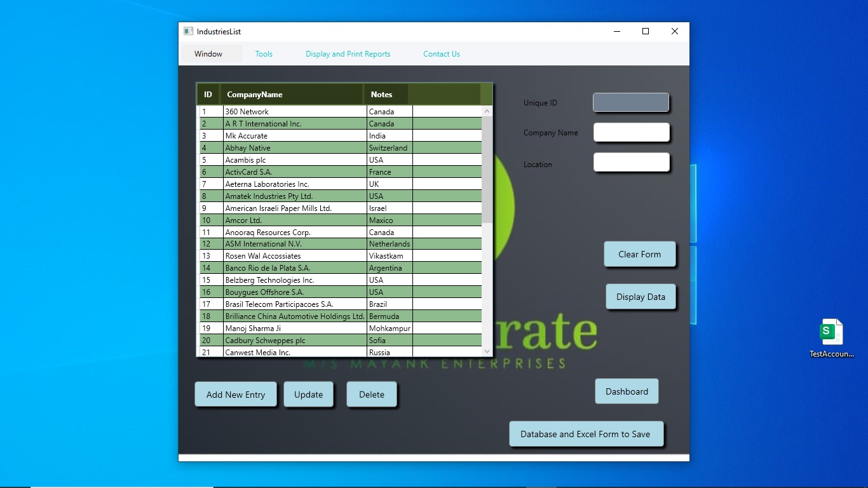Click the table scrollbar down arrow
Viewport: 868px width, 488px height.
coord(487,351)
